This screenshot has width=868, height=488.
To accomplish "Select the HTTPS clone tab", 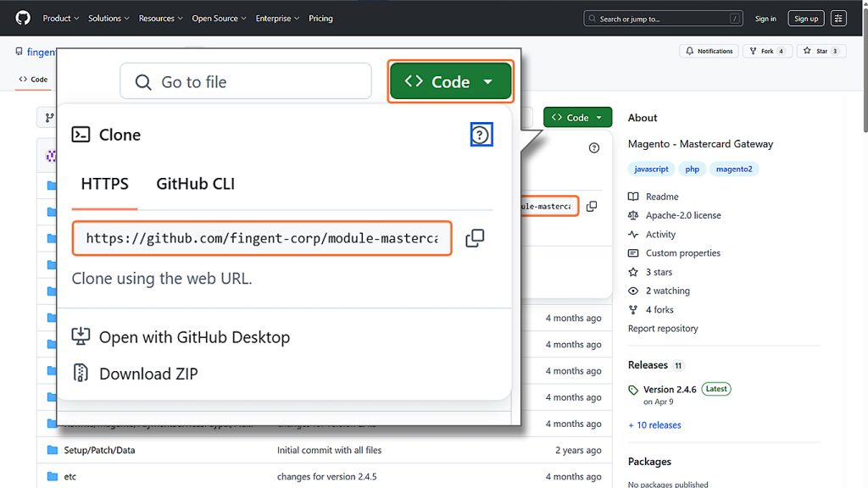I will click(x=103, y=184).
